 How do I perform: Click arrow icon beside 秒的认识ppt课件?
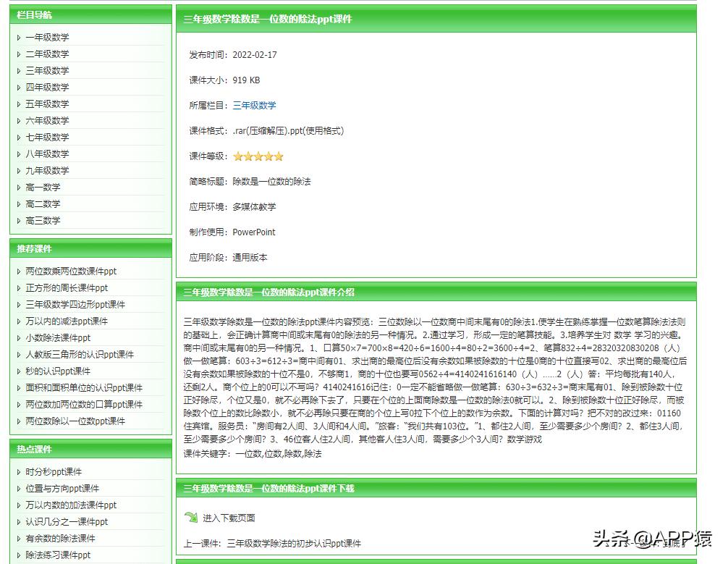17,371
